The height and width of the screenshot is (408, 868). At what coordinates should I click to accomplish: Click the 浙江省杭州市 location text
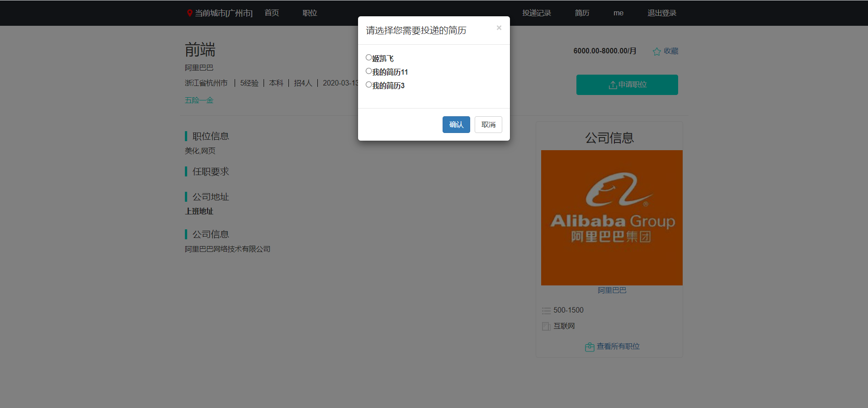[x=206, y=83]
